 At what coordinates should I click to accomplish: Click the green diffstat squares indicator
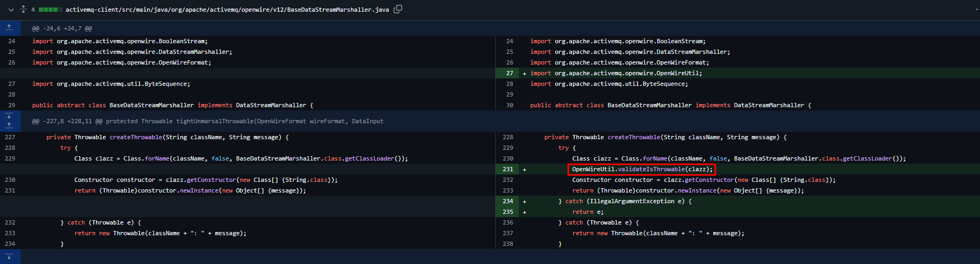pyautogui.click(x=51, y=10)
